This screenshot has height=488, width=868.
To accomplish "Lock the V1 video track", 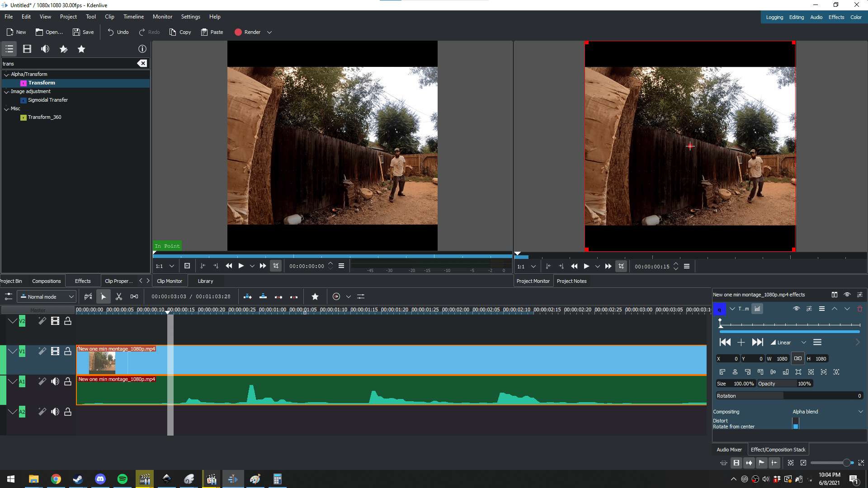I will [68, 351].
